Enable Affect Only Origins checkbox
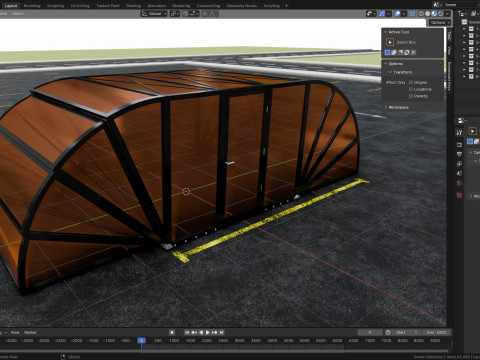Viewport: 480px width, 360px height. (x=411, y=82)
